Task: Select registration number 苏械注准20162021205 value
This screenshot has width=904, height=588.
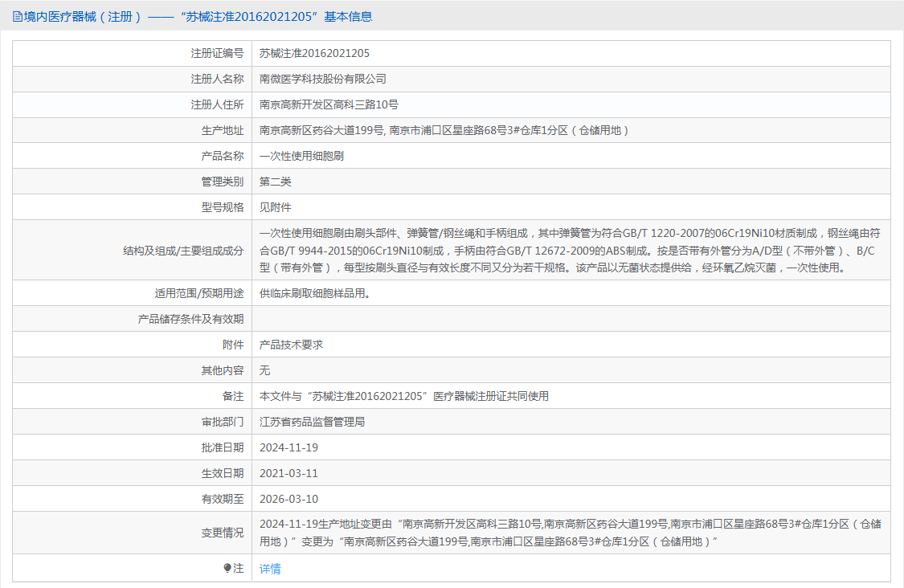Action: (314, 53)
